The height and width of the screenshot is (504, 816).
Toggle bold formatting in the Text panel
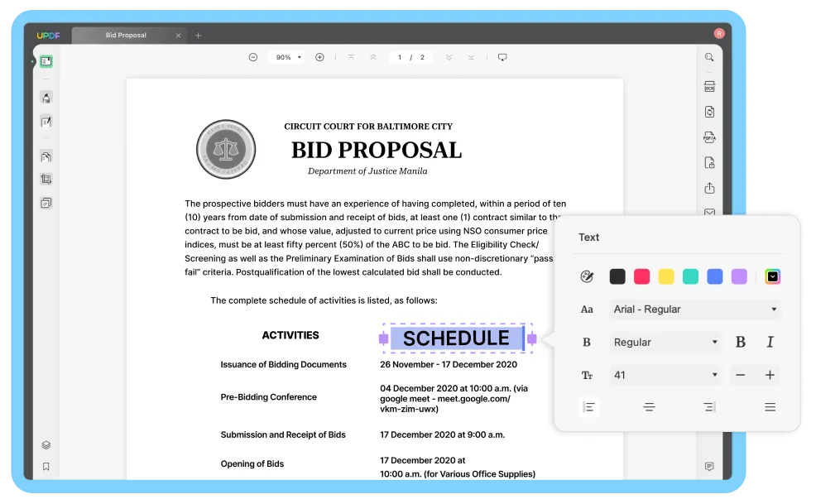click(741, 342)
